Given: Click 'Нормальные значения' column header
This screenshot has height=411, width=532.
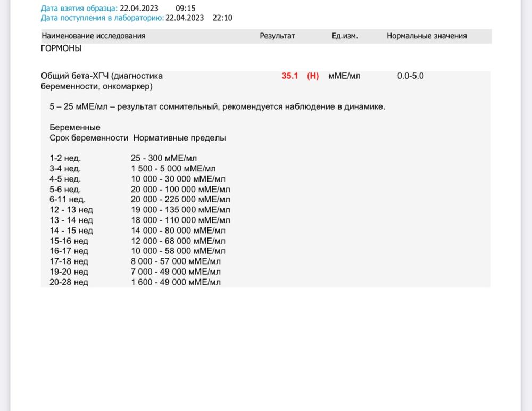Looking at the screenshot, I should (x=427, y=36).
